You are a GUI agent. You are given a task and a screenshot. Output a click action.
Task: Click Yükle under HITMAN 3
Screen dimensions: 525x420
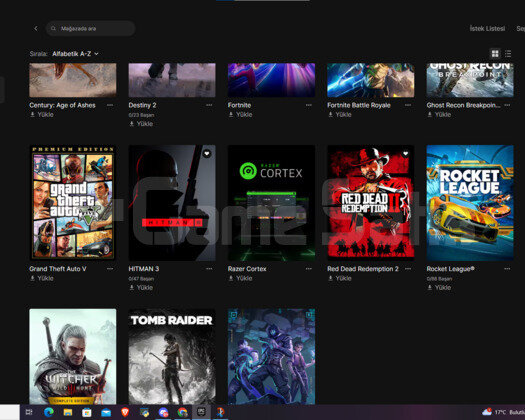click(x=145, y=288)
